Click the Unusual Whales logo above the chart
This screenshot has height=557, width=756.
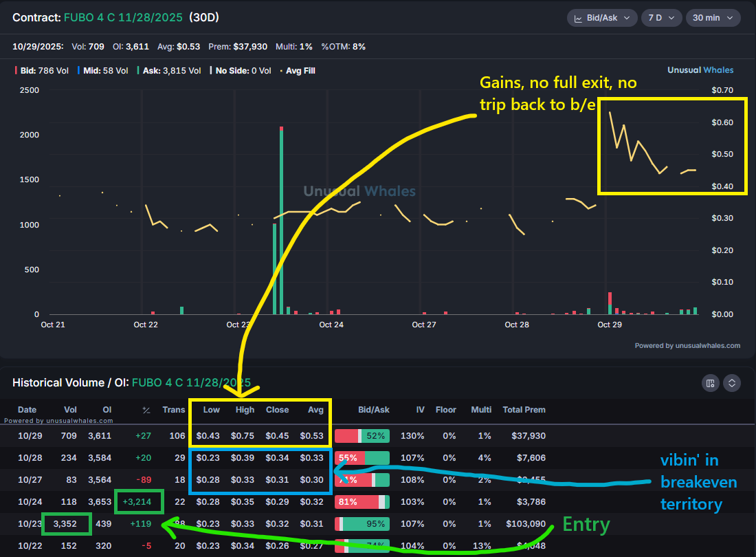tap(700, 70)
